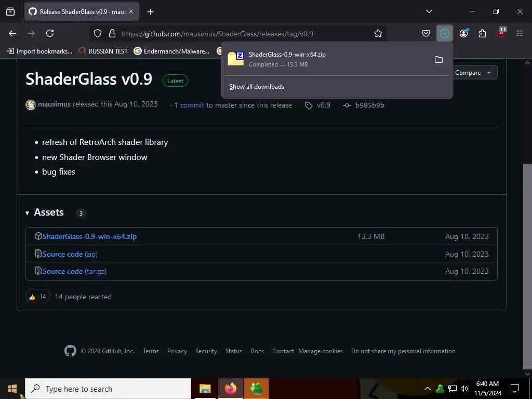Viewport: 532px width, 399px height.
Task: Click the Save to Pocket icon
Action: tap(426, 33)
